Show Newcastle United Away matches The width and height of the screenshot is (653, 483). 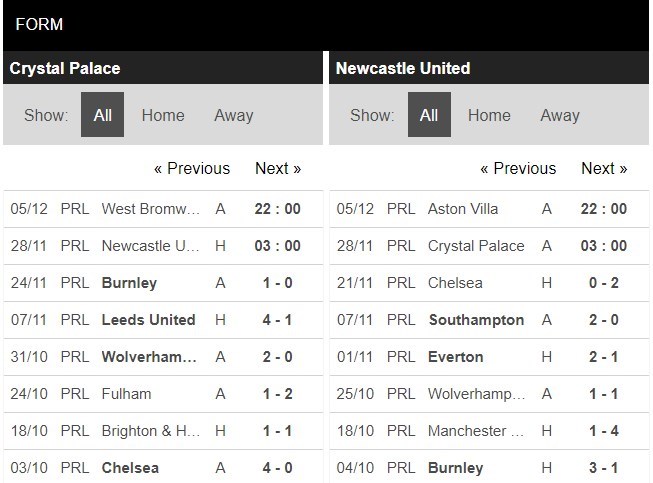(x=559, y=115)
